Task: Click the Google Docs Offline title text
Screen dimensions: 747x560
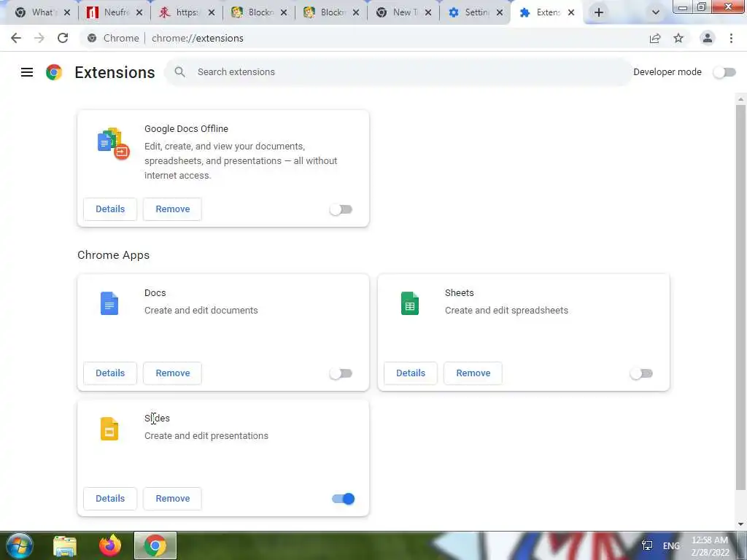Action: pyautogui.click(x=186, y=128)
